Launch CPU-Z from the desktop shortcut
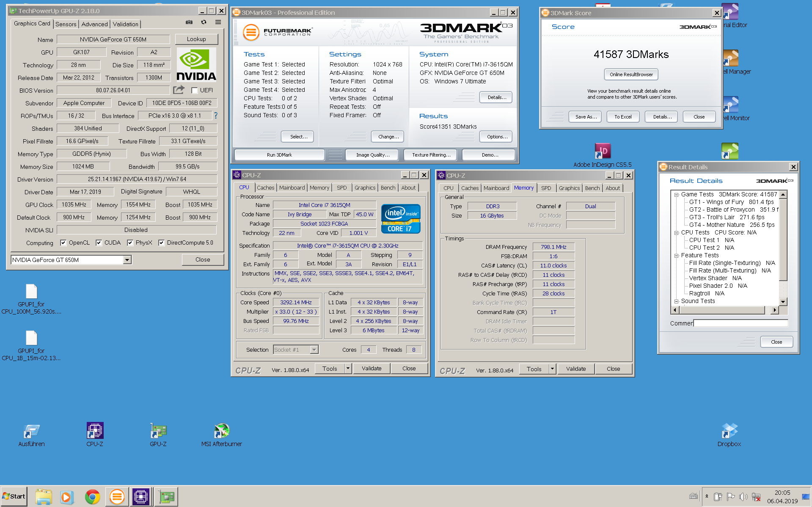 (95, 435)
